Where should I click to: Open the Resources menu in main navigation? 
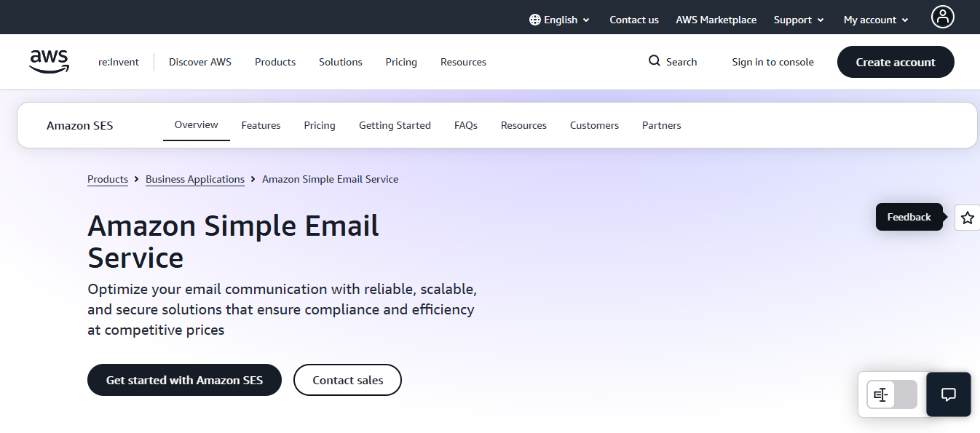coord(463,62)
